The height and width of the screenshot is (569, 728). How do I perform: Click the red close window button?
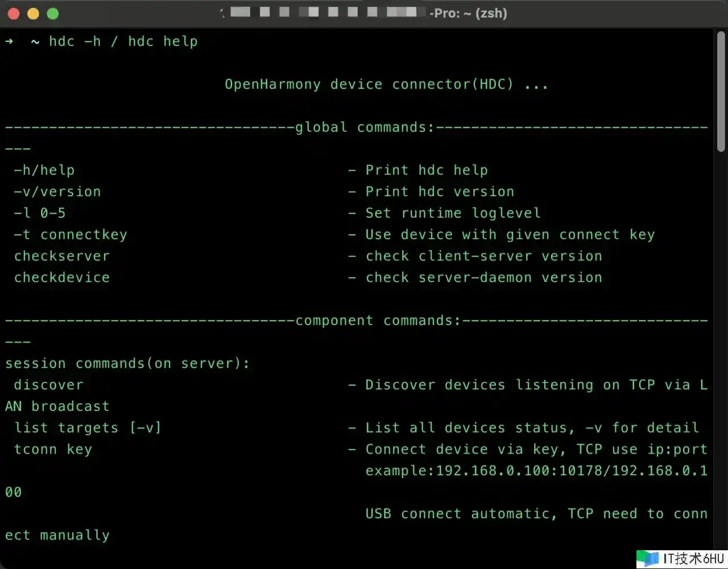pyautogui.click(x=14, y=14)
